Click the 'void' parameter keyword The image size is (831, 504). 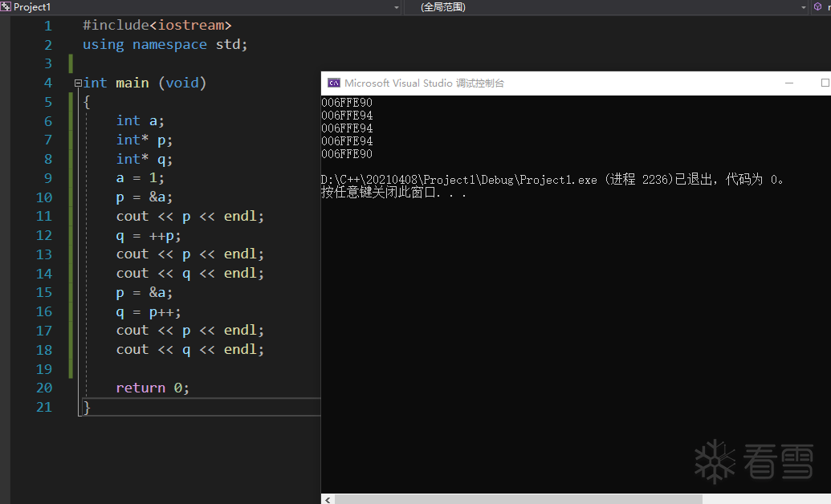pos(182,83)
